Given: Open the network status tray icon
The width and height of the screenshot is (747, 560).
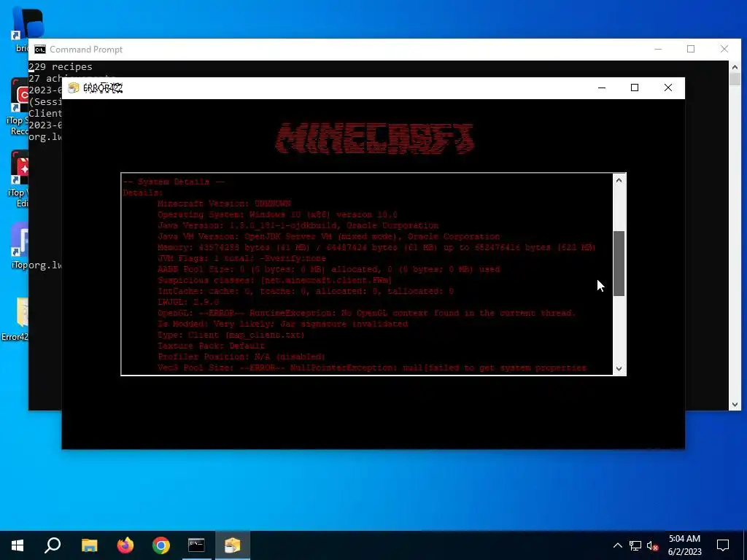Looking at the screenshot, I should [x=635, y=545].
